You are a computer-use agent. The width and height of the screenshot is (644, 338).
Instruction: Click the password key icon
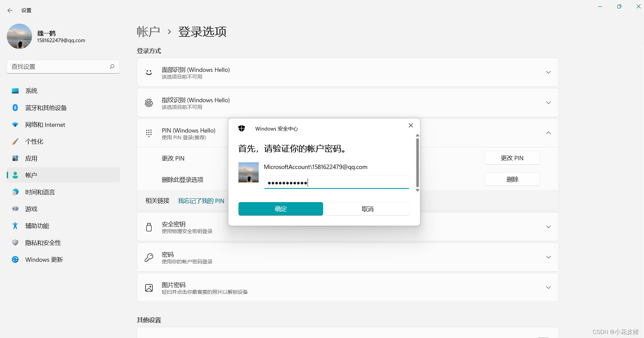coord(149,257)
